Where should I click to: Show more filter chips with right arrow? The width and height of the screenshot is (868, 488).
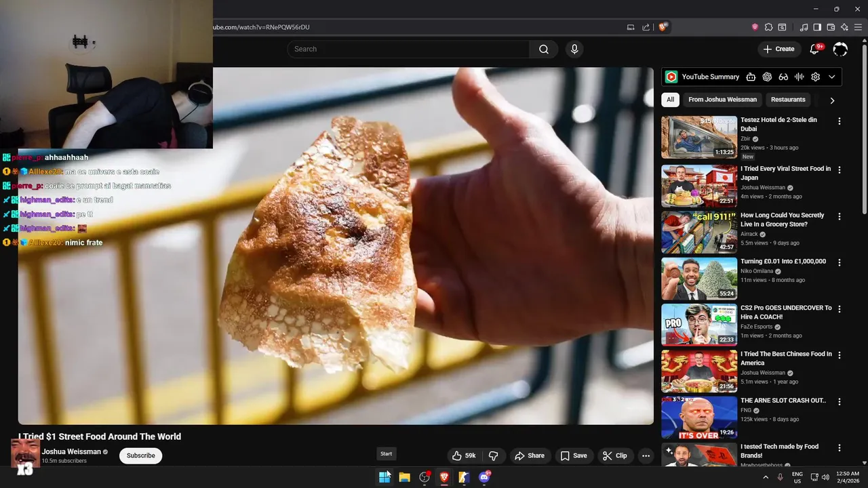click(832, 100)
